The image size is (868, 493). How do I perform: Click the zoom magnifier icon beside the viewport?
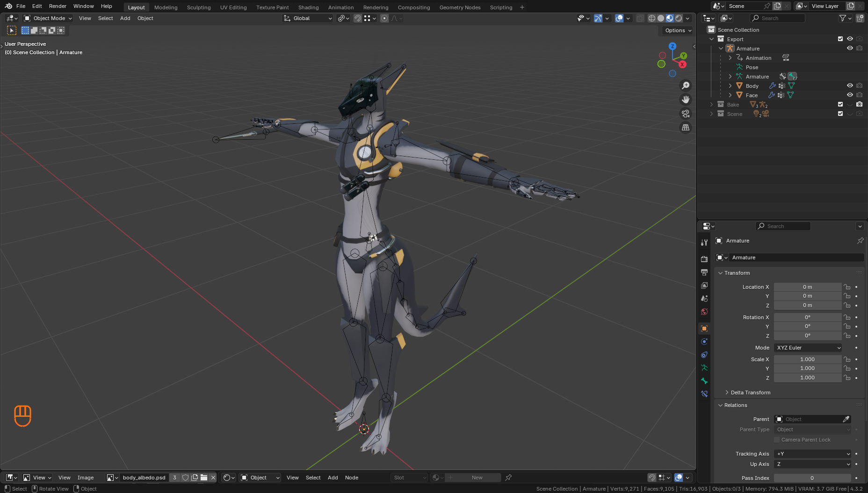tap(686, 85)
